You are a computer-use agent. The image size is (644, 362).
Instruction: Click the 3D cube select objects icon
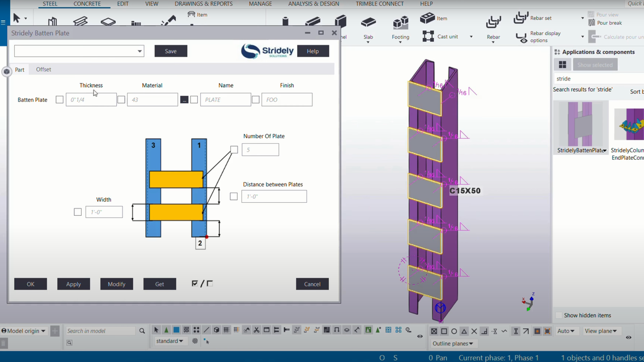click(217, 330)
